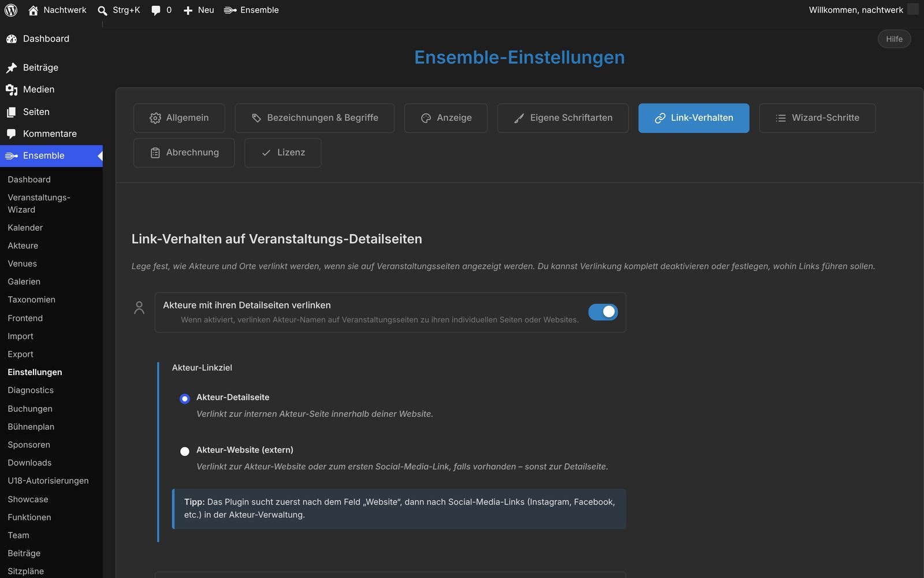The width and height of the screenshot is (924, 578).
Task: Open the comments bubble in admin bar
Action: 156,10
